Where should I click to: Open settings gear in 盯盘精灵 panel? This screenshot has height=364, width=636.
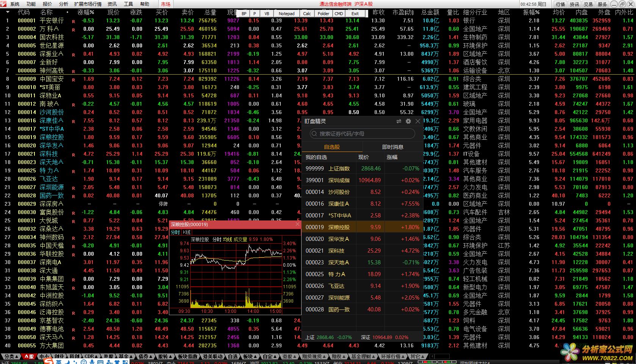coord(408,121)
